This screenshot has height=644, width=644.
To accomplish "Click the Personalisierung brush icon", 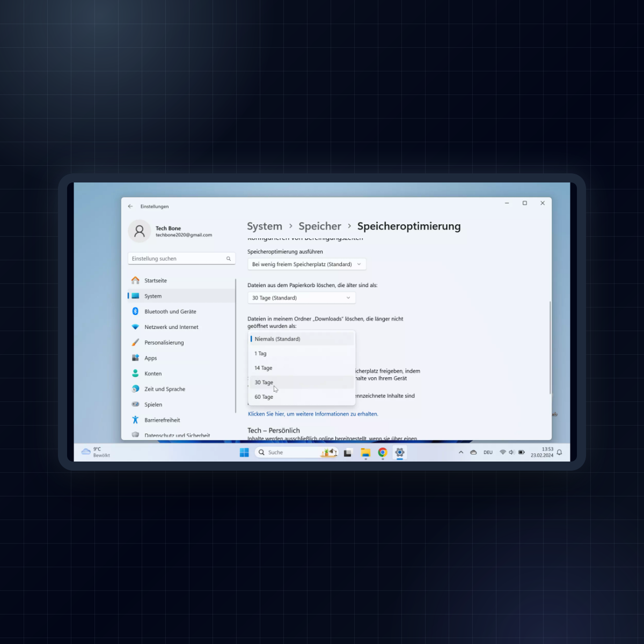I will tap(135, 342).
